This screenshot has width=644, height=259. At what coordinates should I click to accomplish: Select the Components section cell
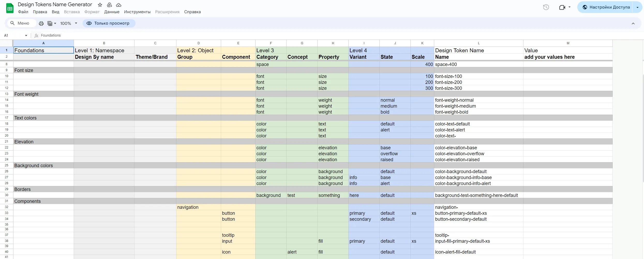tap(43, 201)
